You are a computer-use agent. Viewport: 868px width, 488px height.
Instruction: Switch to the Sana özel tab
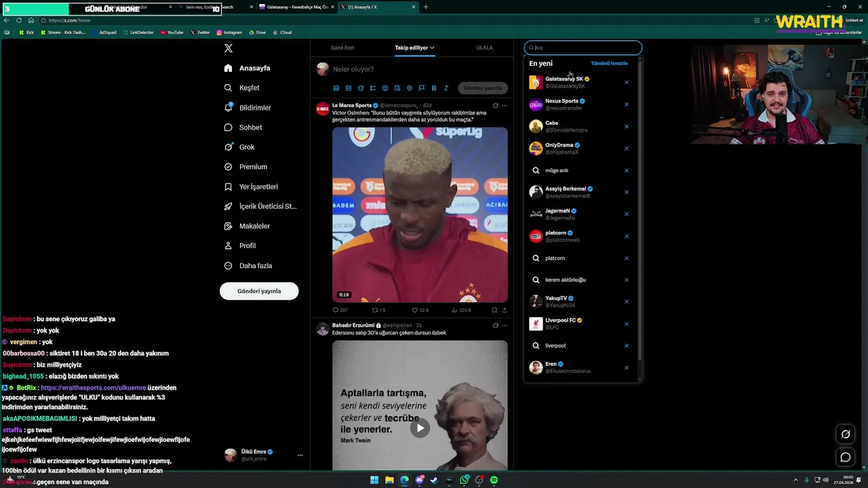pos(342,47)
